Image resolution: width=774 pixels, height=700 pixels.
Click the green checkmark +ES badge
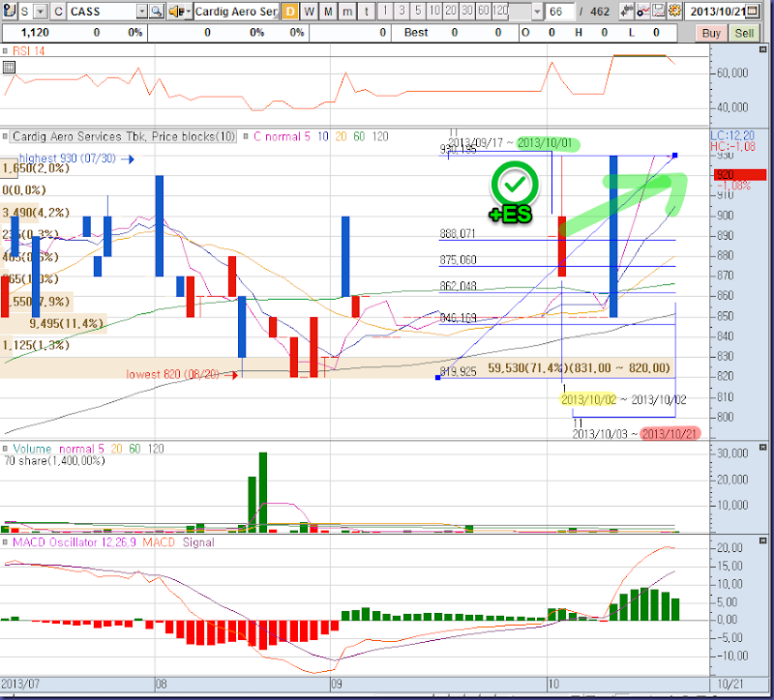click(x=514, y=193)
